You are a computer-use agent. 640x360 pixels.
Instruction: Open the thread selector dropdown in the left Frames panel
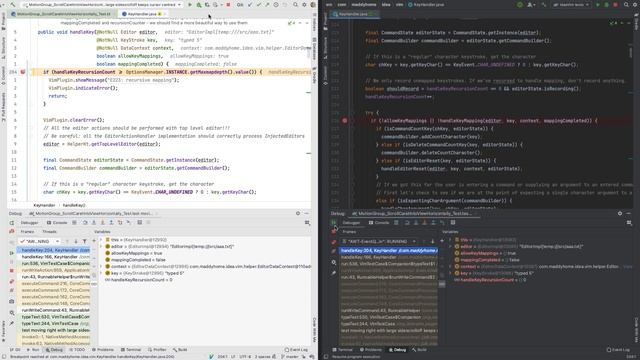(x=40, y=241)
